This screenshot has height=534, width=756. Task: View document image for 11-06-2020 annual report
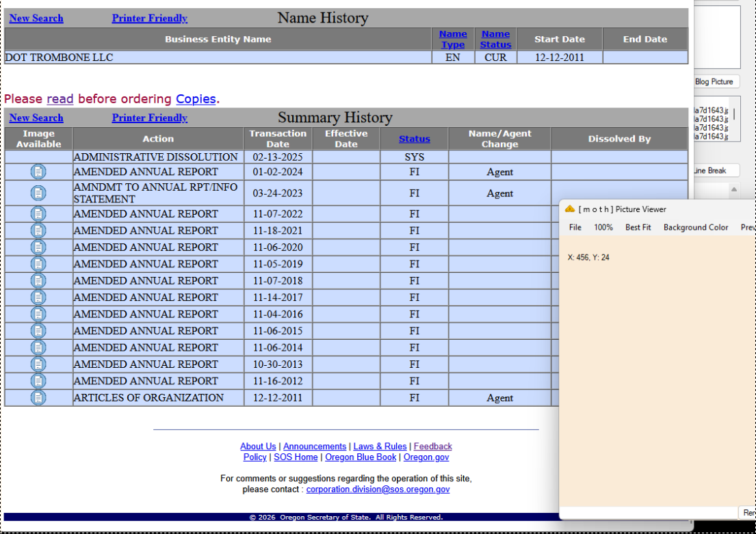[x=38, y=248]
